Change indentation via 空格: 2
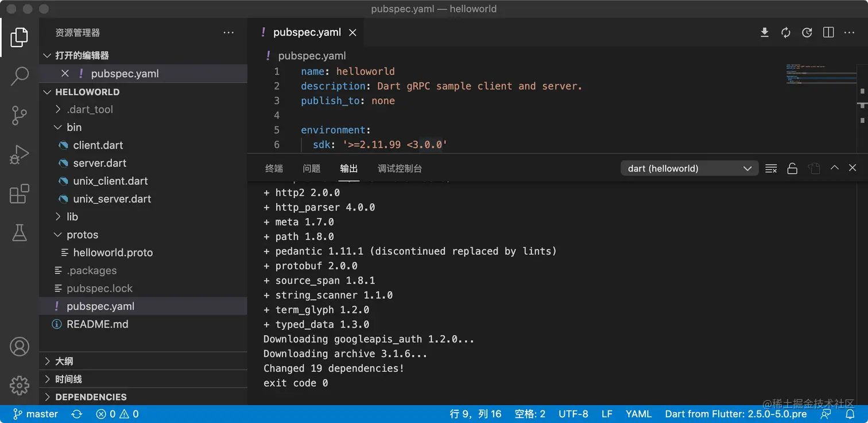This screenshot has width=868, height=423. (x=530, y=414)
